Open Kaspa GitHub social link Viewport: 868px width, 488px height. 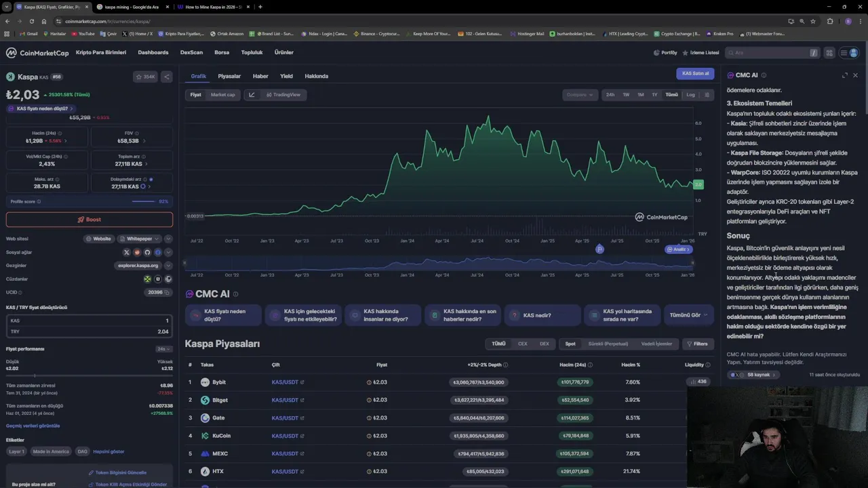(x=147, y=252)
